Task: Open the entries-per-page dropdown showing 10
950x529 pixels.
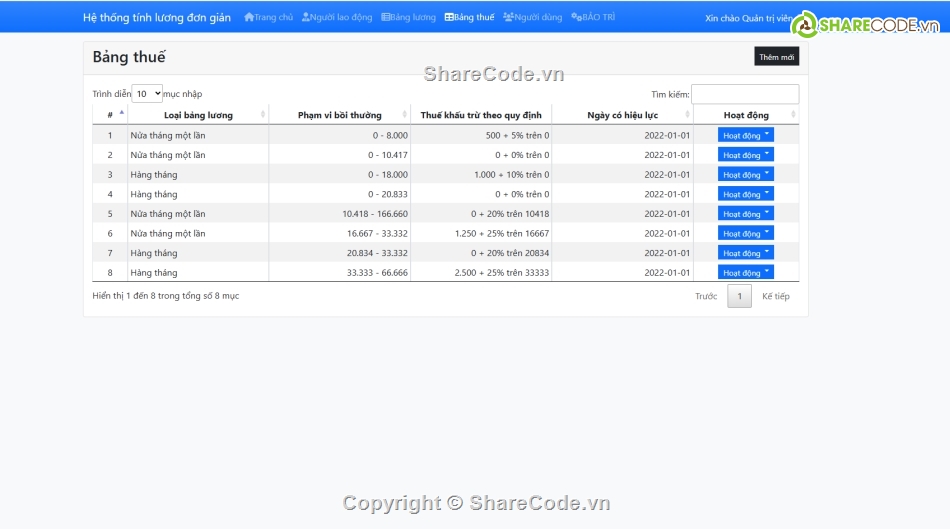Action: coord(147,94)
